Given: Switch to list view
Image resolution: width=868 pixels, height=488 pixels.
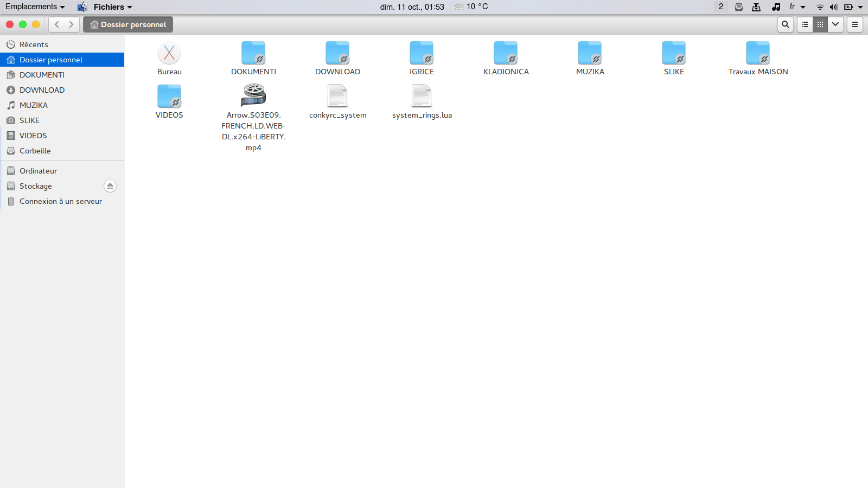Looking at the screenshot, I should [805, 24].
